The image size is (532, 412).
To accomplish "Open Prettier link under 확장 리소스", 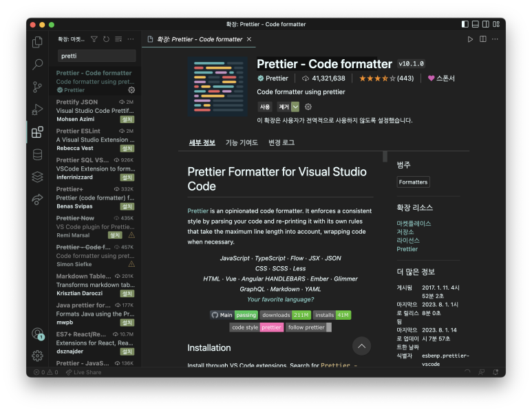I will 407,249.
